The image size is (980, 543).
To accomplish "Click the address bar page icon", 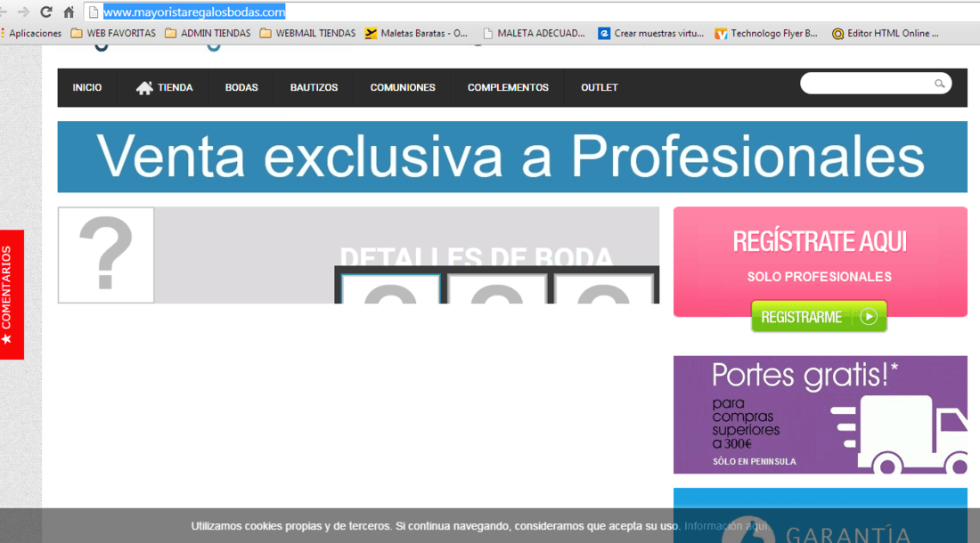I will click(94, 12).
